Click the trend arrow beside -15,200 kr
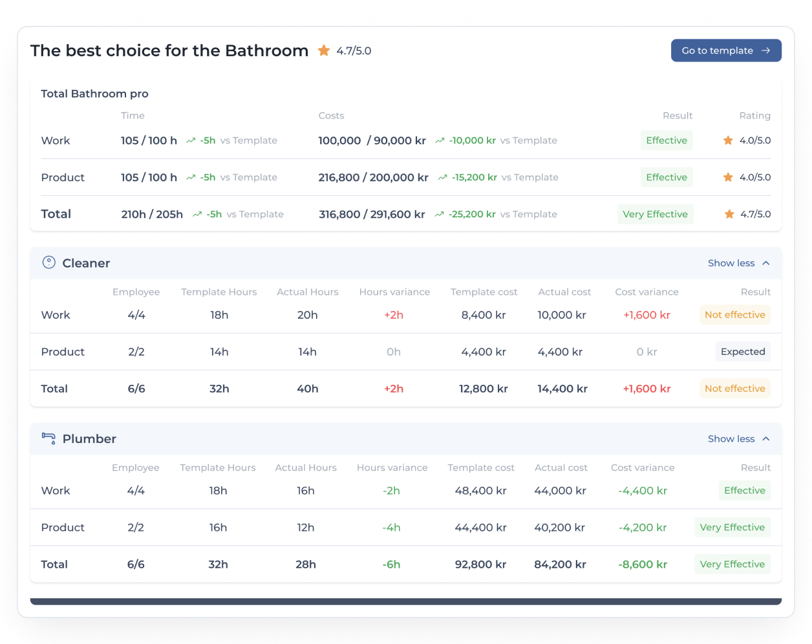The height and width of the screenshot is (644, 812). point(442,177)
